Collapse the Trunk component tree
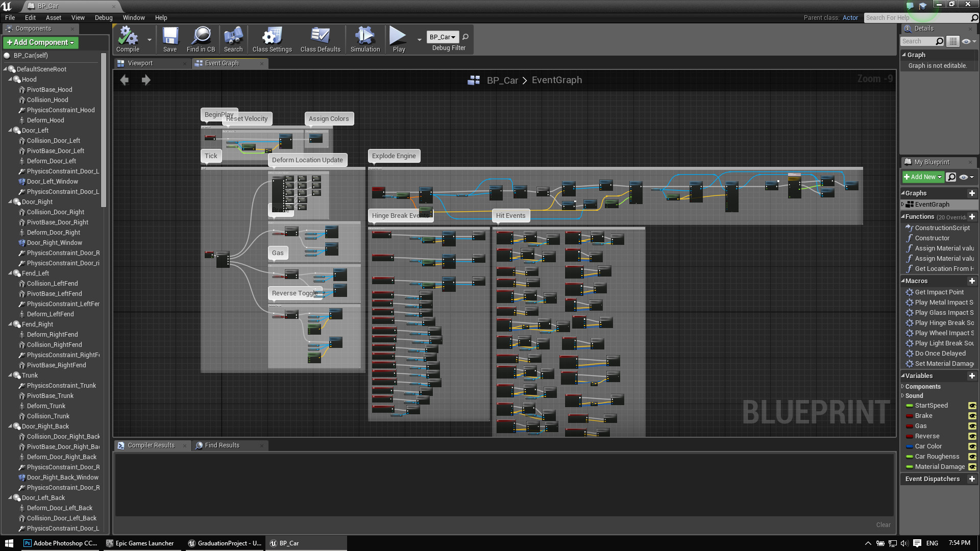980x551 pixels. pyautogui.click(x=10, y=375)
